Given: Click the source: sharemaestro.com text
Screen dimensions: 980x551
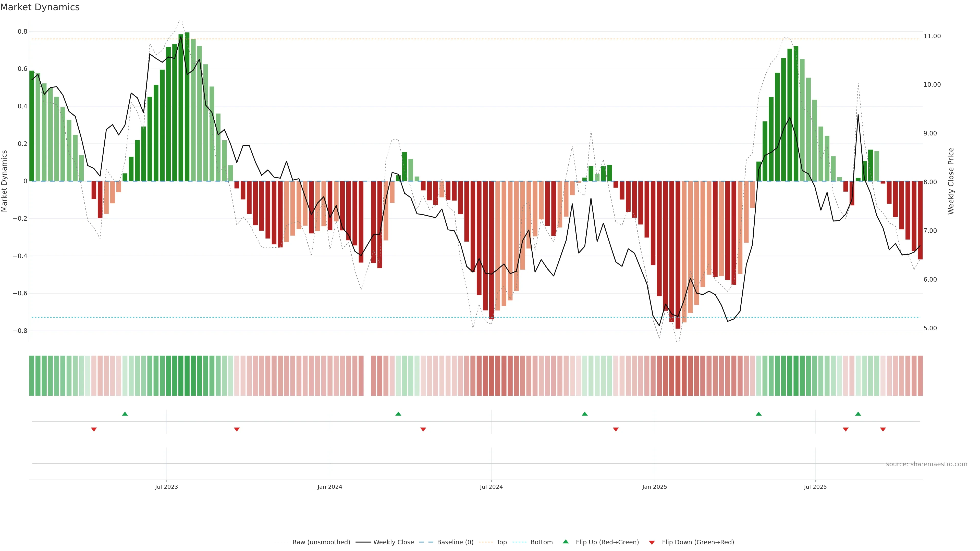Looking at the screenshot, I should pos(926,464).
